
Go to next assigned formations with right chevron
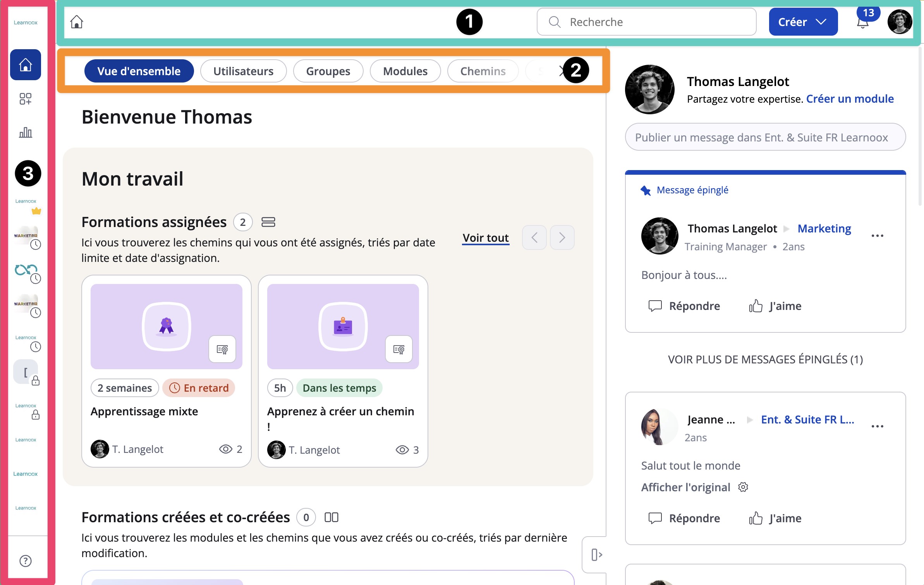tap(562, 237)
